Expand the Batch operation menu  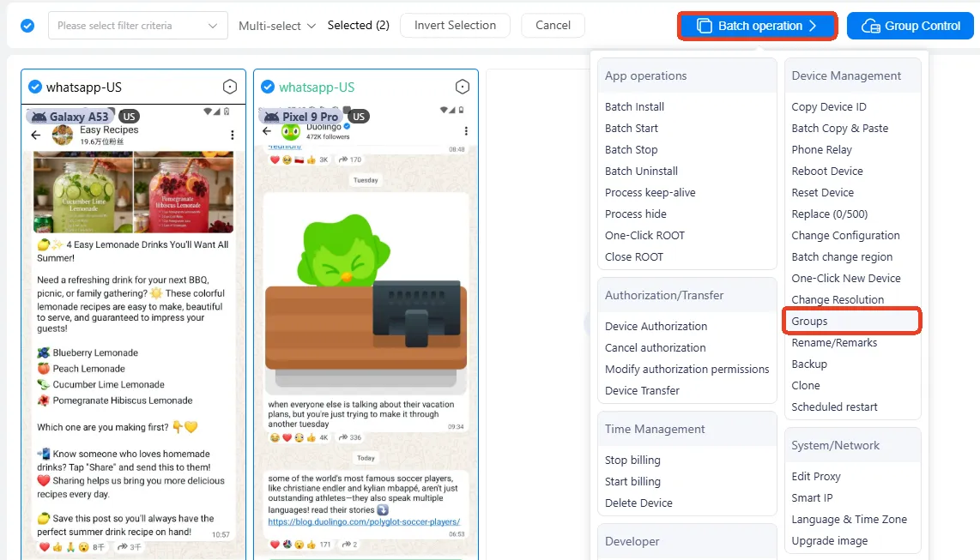point(758,26)
